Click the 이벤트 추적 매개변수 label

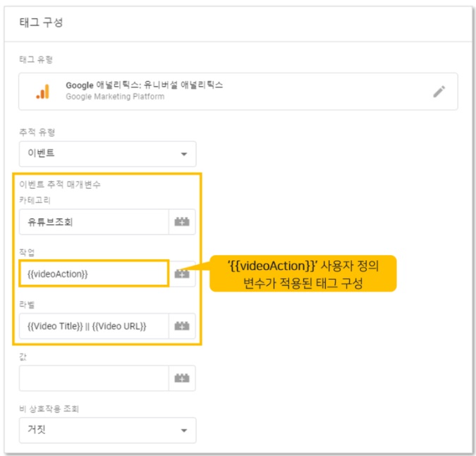(x=60, y=184)
